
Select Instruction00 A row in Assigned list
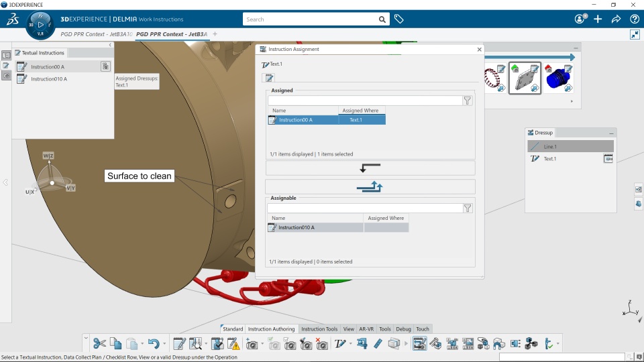327,120
